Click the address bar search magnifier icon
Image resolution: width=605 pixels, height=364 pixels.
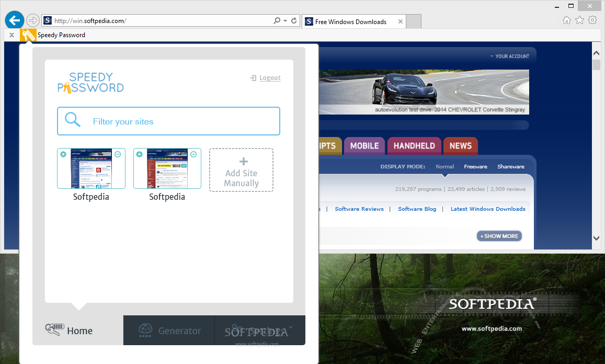point(277,20)
